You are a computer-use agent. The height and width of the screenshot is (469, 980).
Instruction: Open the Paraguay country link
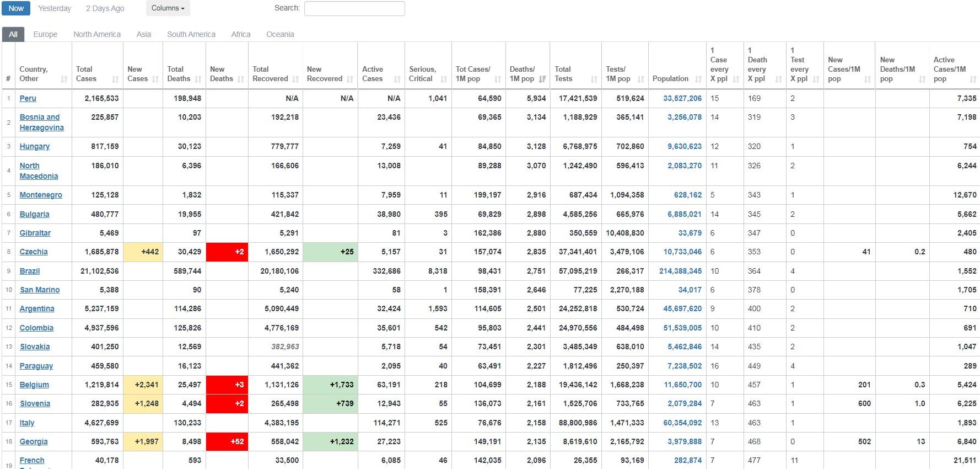(36, 366)
